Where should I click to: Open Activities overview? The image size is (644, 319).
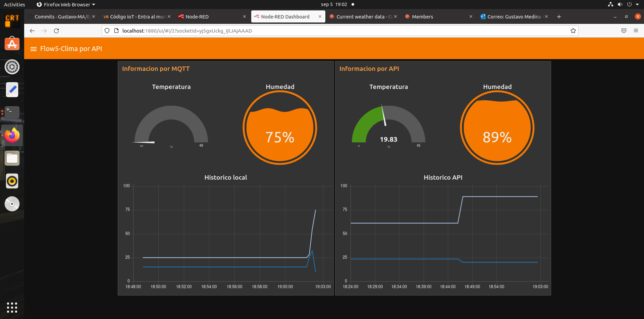(x=14, y=4)
